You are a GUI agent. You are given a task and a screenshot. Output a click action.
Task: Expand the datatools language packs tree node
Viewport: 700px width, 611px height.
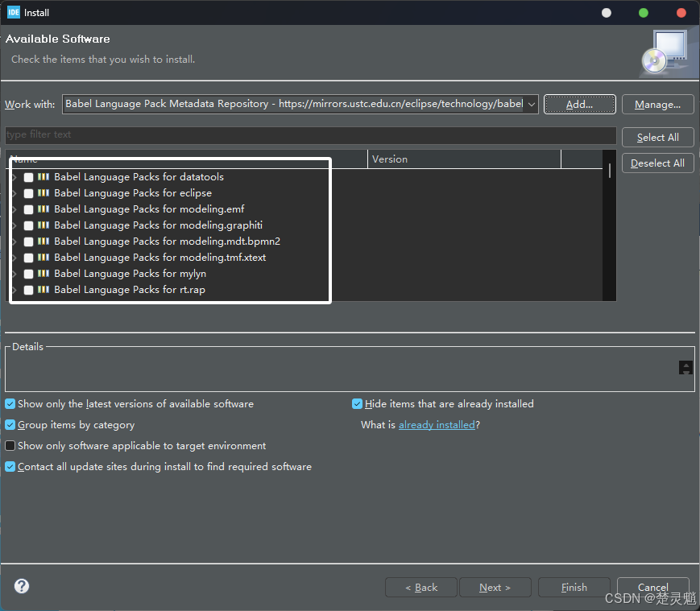14,177
